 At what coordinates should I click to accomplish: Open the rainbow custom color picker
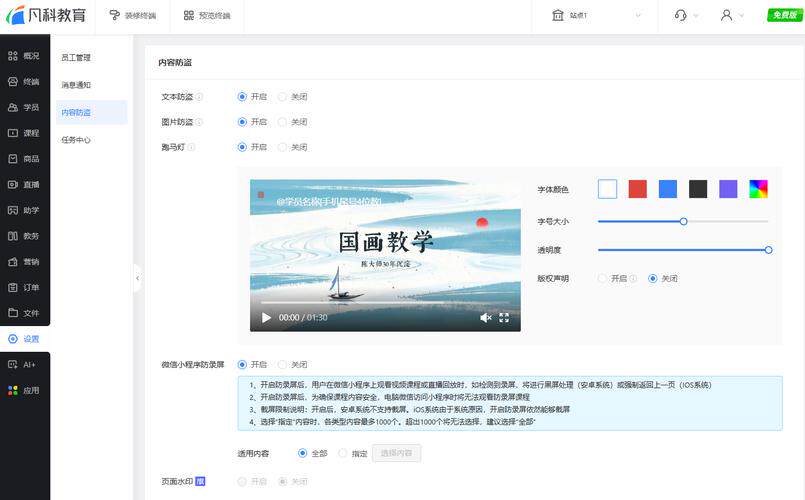(x=758, y=189)
